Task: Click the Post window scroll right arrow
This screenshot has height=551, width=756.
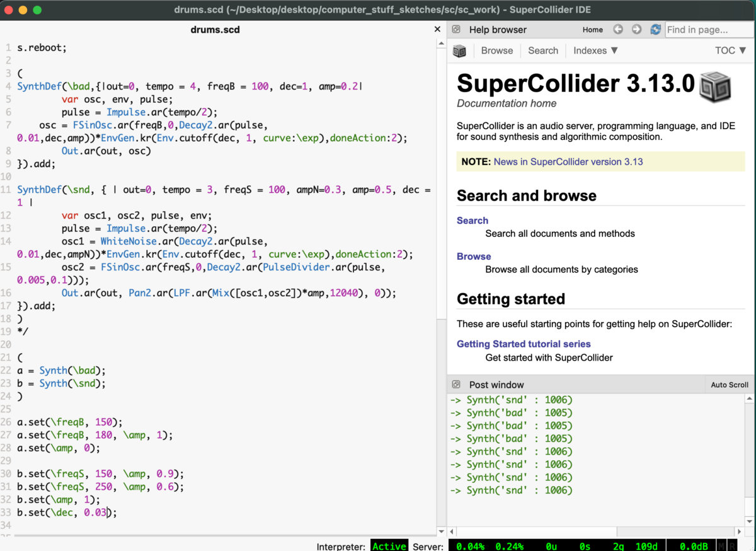Action: coord(740,532)
